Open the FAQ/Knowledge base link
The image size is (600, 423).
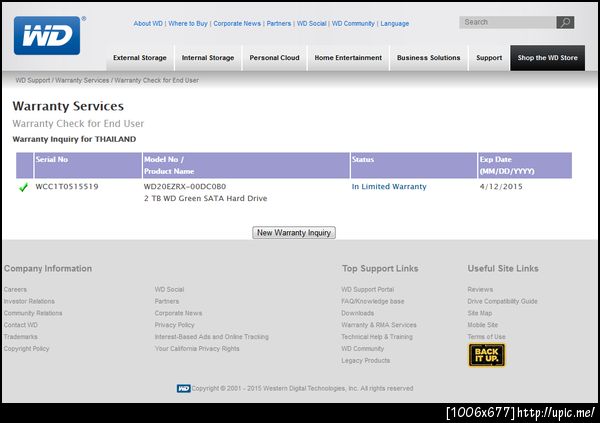[x=372, y=302]
